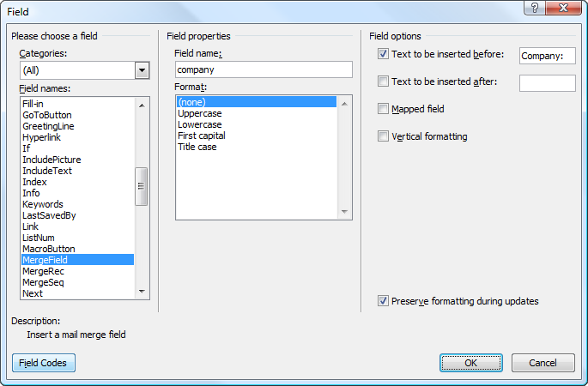Click the Field name text box
The width and height of the screenshot is (588, 386).
[x=263, y=69]
